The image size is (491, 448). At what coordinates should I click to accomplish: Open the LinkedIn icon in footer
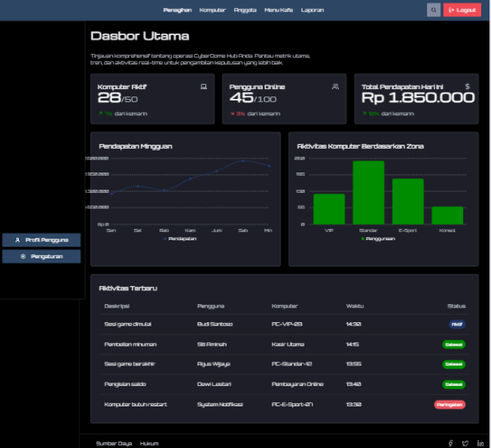(480, 442)
